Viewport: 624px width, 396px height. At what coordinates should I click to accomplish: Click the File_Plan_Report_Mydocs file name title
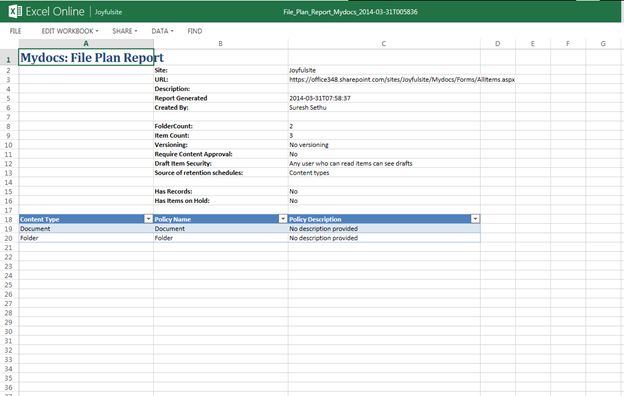point(350,12)
